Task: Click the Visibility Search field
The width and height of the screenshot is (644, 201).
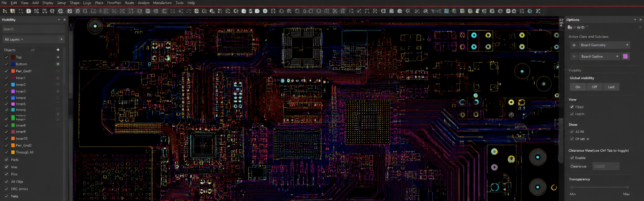Action: coord(33,29)
